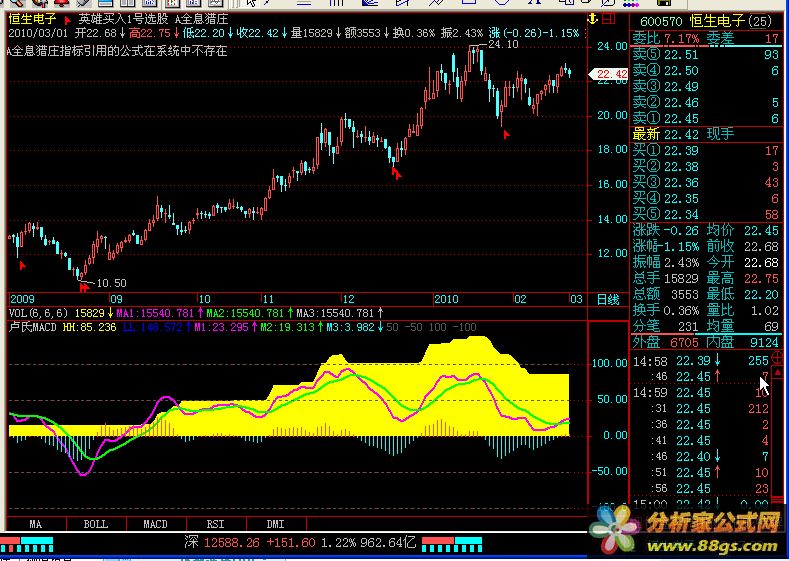The image size is (789, 561).
Task: Click the 卖⑤ 22.51 ask row
Action: tap(705, 54)
